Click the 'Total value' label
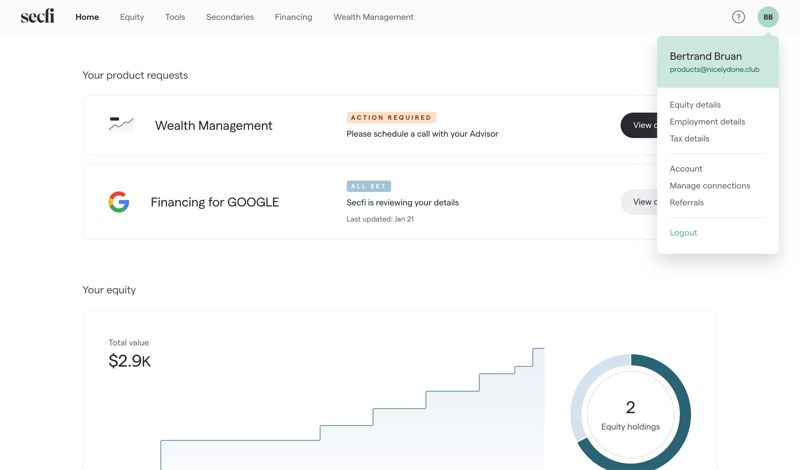The width and height of the screenshot is (800, 470). (129, 342)
